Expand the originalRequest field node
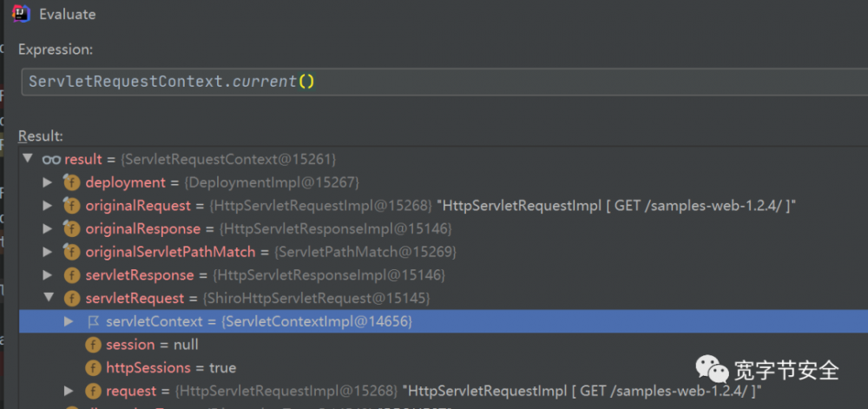The height and width of the screenshot is (409, 868). pyautogui.click(x=48, y=205)
